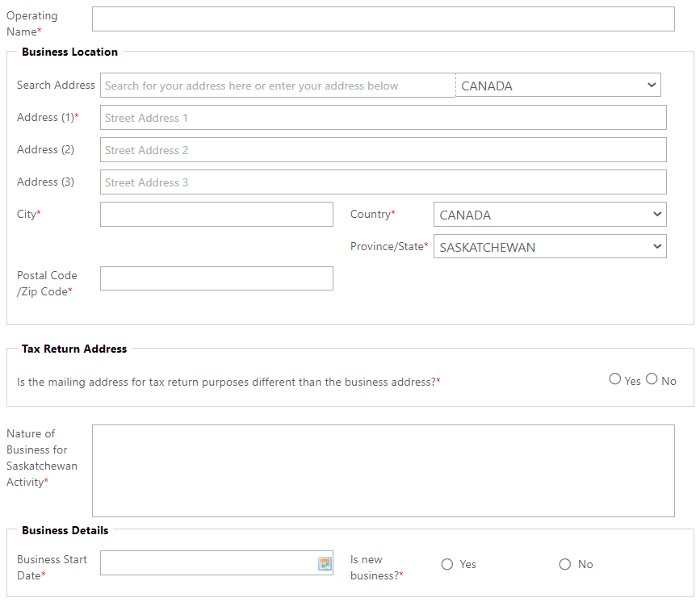Click the Postal Code / Zip Code field
700x602 pixels.
point(216,278)
